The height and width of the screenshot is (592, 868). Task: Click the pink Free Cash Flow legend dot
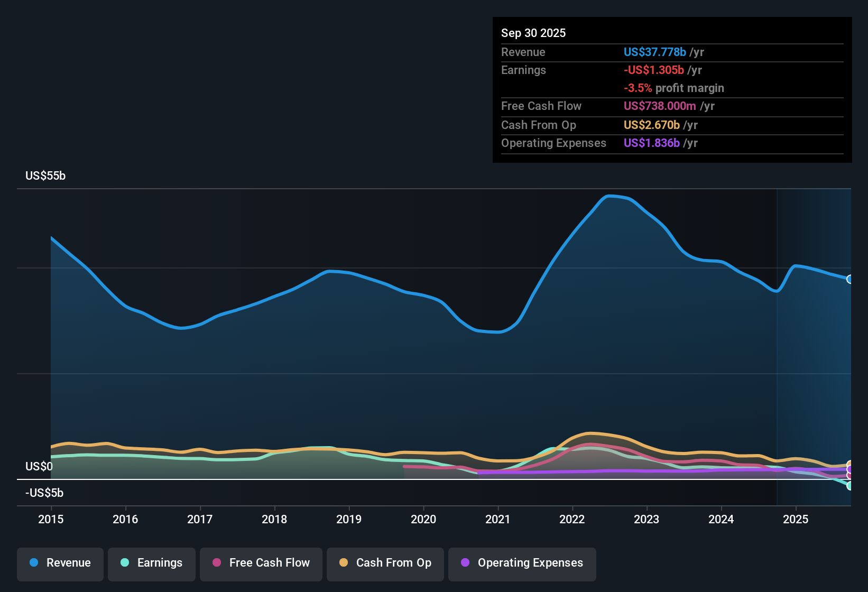[216, 563]
